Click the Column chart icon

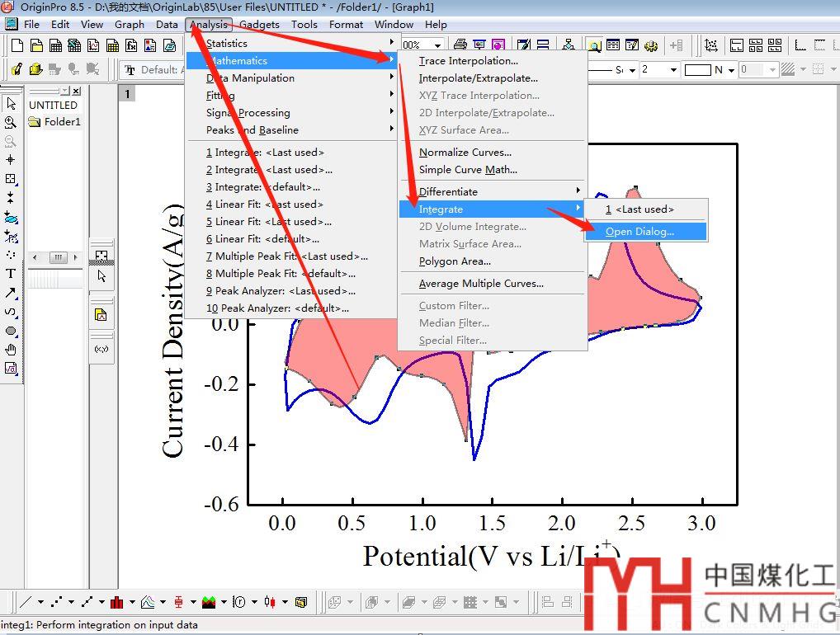pos(116,602)
